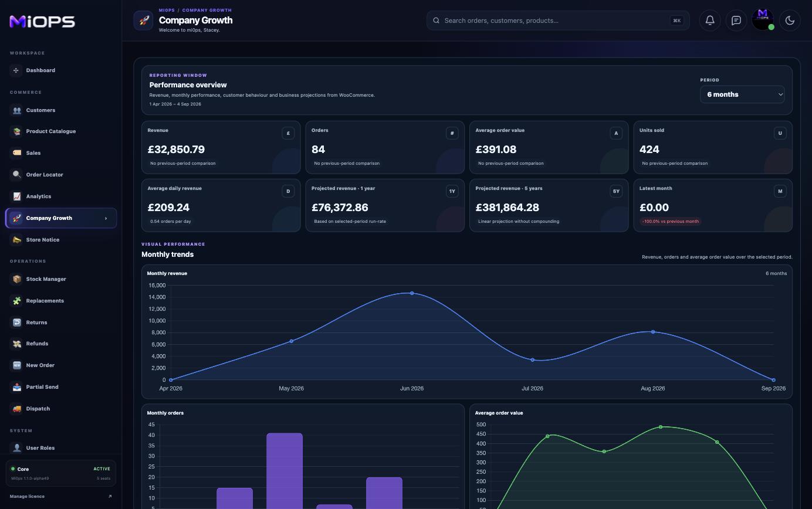Image resolution: width=812 pixels, height=509 pixels.
Task: Expand the Company Growth chevron arrow
Action: point(106,219)
